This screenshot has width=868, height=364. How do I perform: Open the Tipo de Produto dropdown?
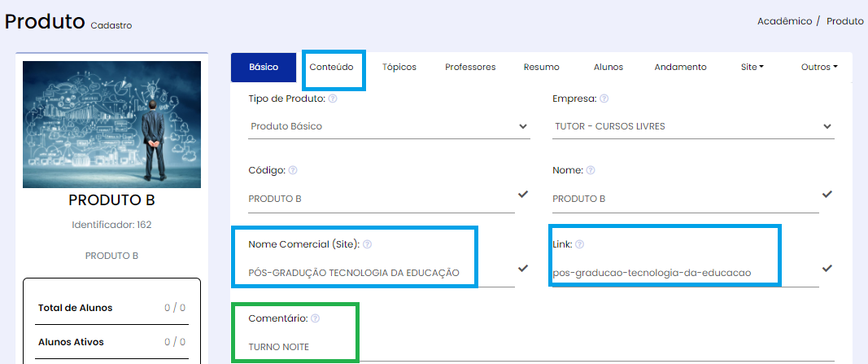[389, 126]
